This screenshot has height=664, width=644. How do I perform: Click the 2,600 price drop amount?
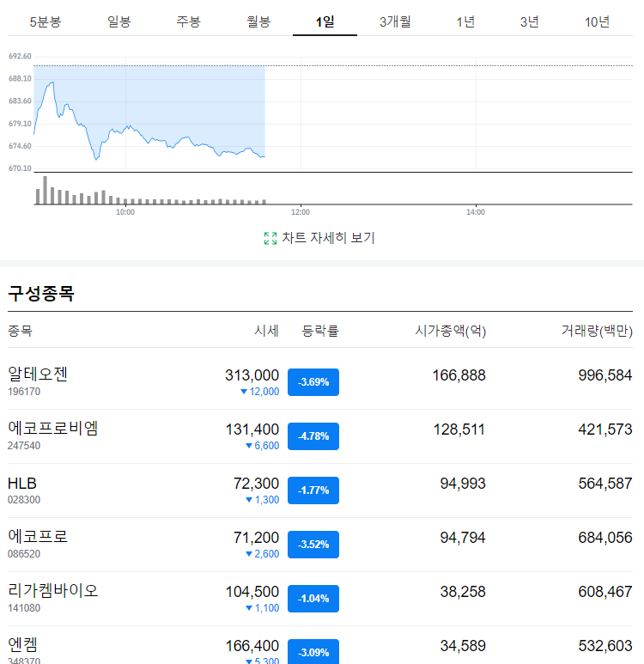(x=267, y=554)
